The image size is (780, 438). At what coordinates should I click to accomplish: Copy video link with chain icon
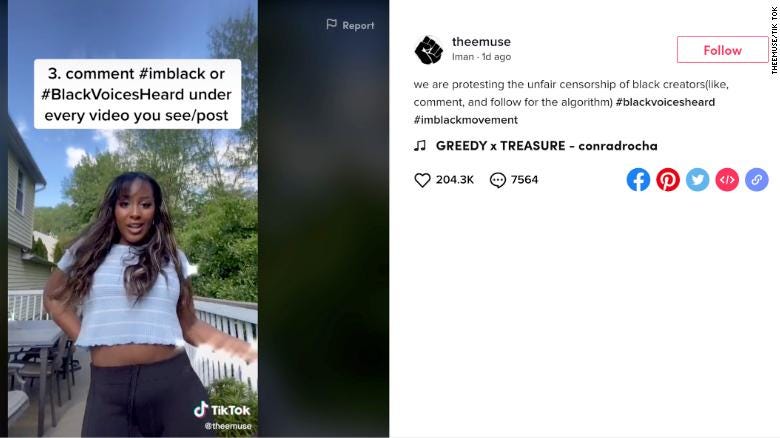click(x=757, y=180)
